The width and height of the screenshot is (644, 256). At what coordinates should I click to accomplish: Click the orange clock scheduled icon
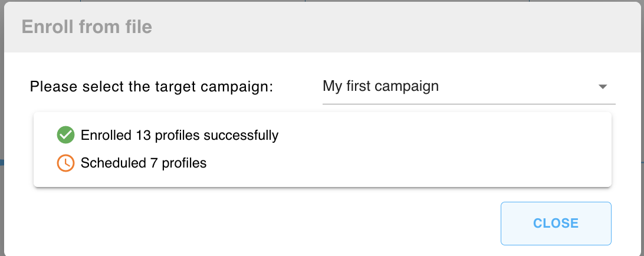coord(65,163)
